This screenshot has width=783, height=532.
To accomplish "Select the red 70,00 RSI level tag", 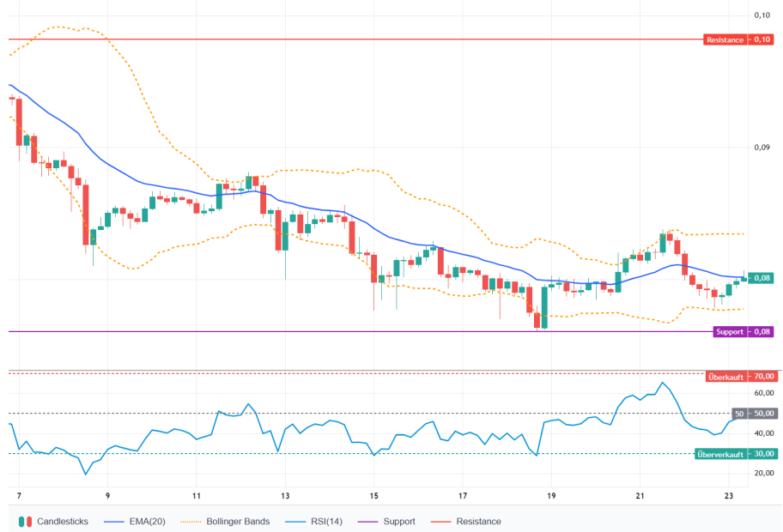I will tap(762, 377).
